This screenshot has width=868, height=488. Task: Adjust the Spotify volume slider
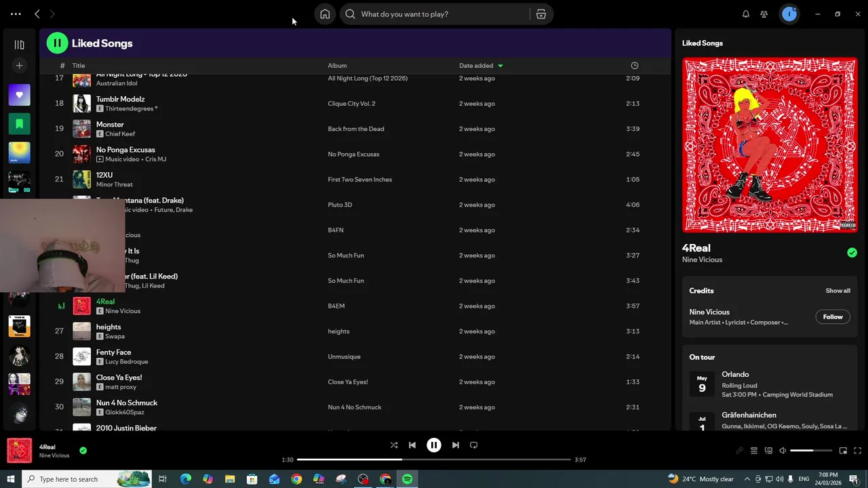[x=811, y=451]
